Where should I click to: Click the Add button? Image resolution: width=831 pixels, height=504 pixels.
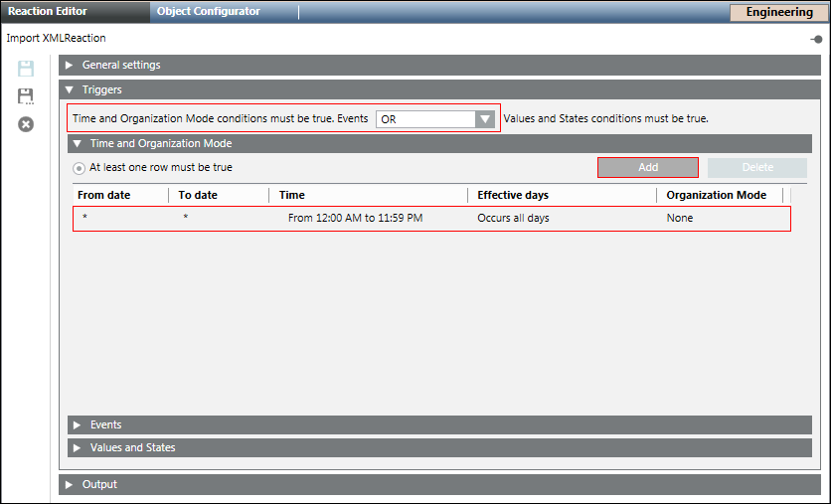tap(647, 167)
